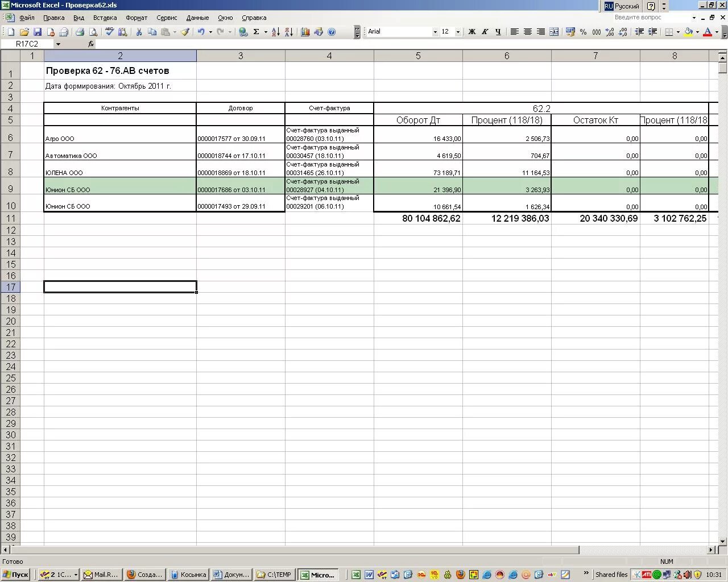Decrease decimal places icon
The width and height of the screenshot is (728, 582).
pyautogui.click(x=623, y=32)
